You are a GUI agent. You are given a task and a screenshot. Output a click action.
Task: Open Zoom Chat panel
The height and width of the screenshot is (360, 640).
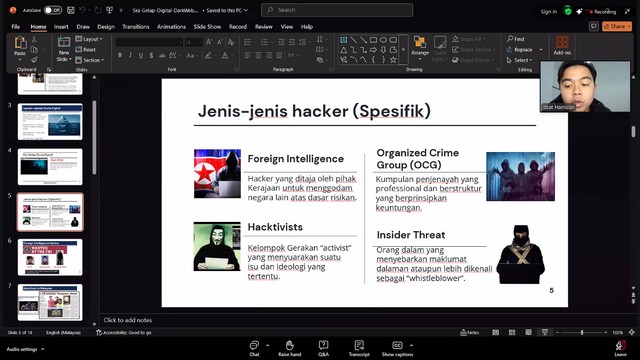click(254, 348)
